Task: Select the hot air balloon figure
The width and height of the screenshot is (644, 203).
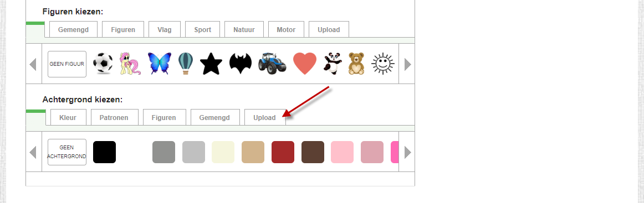Action: pos(186,64)
